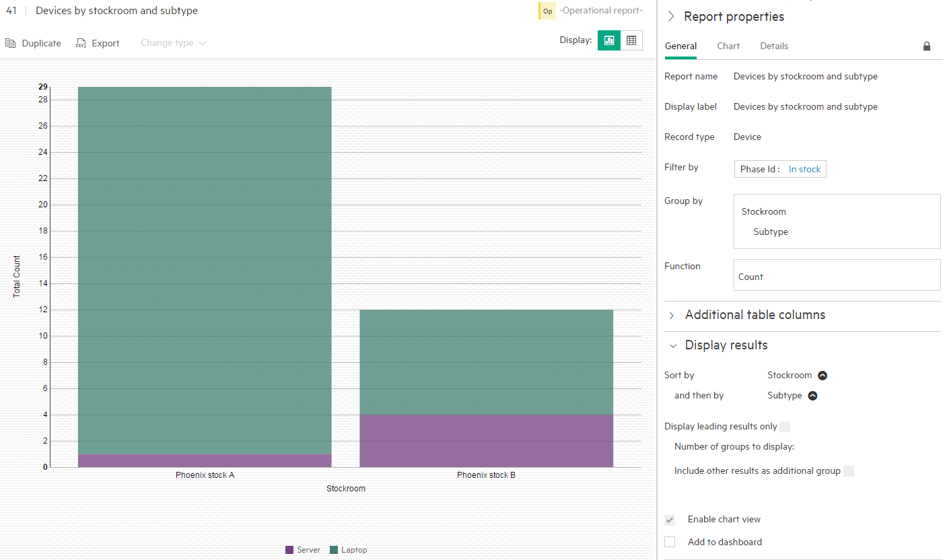943x560 pixels.
Task: Click the Duplicate report icon
Action: click(x=11, y=43)
